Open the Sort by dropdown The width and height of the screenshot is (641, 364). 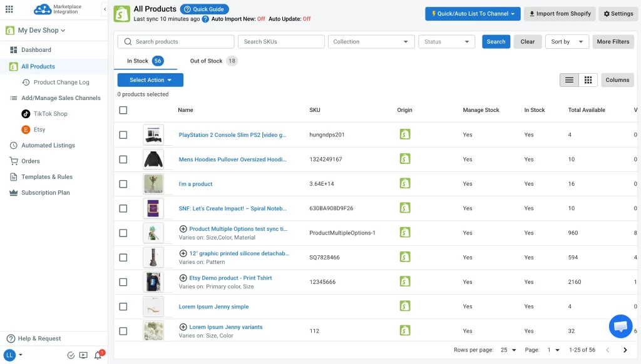pos(567,42)
